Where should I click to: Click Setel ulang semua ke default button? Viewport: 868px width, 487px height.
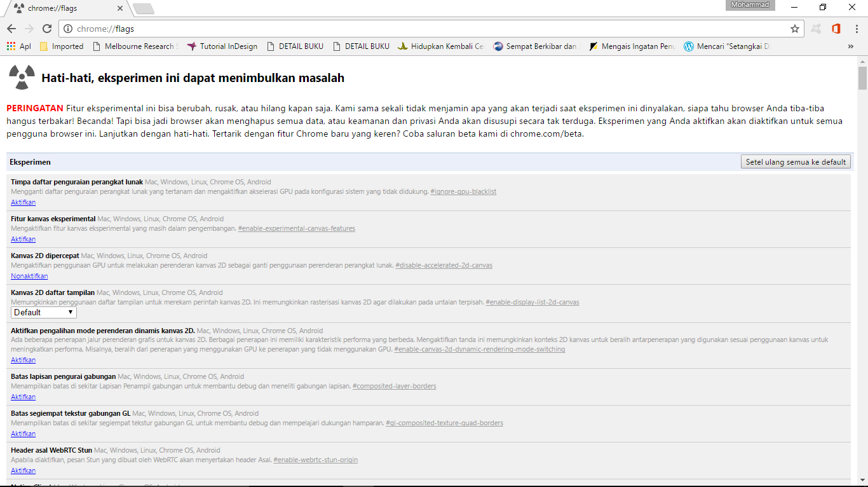tap(796, 161)
